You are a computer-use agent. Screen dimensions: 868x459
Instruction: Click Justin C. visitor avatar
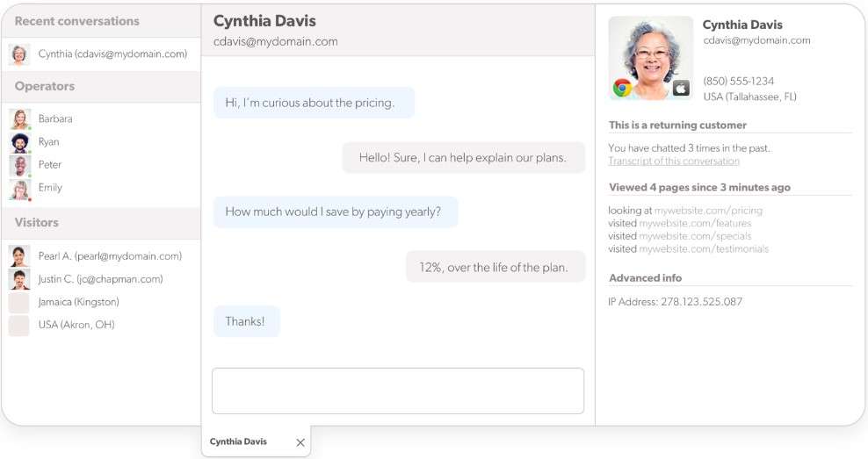pos(19,279)
